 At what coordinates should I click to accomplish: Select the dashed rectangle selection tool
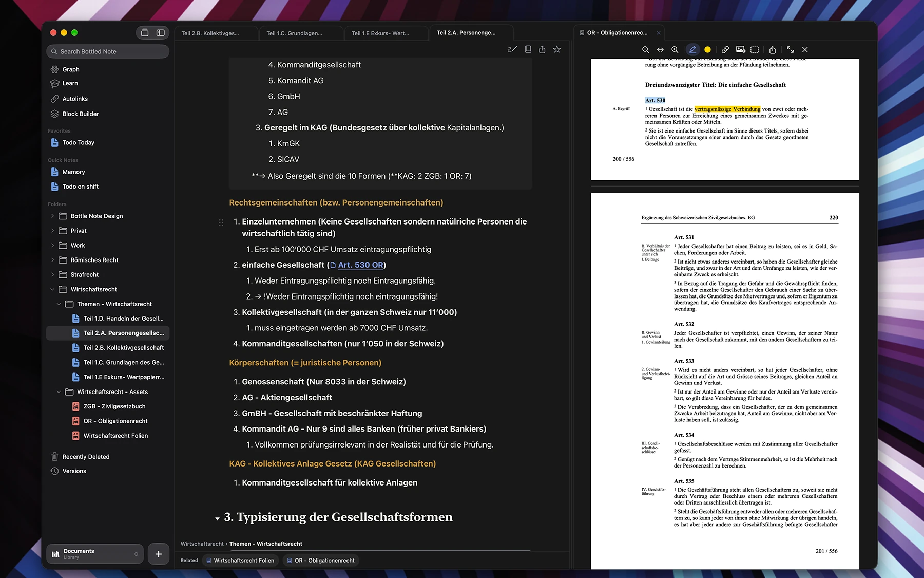pos(755,50)
